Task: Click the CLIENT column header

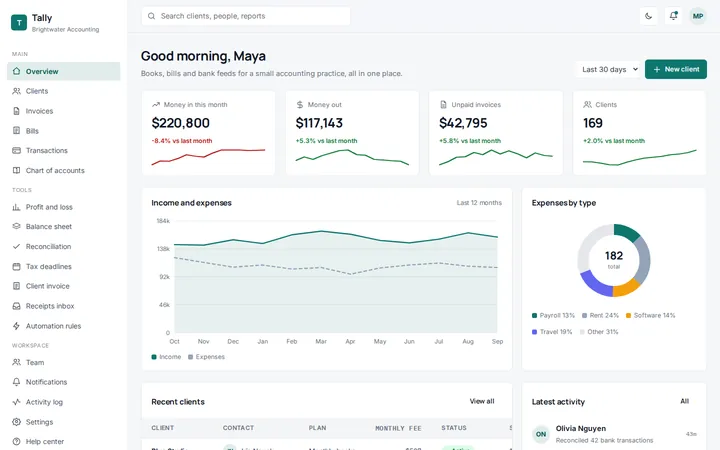Action: (x=163, y=428)
